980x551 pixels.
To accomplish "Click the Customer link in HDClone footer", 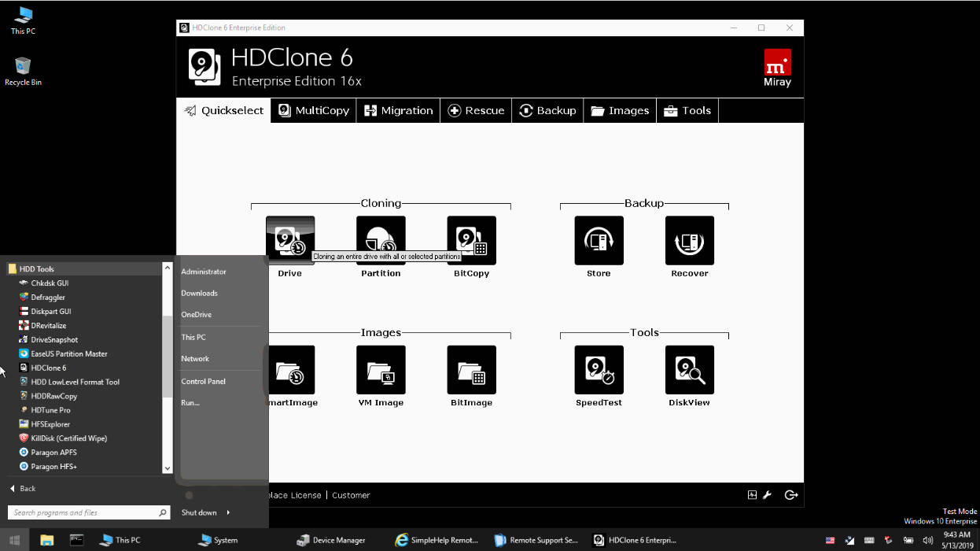I will pos(351,495).
